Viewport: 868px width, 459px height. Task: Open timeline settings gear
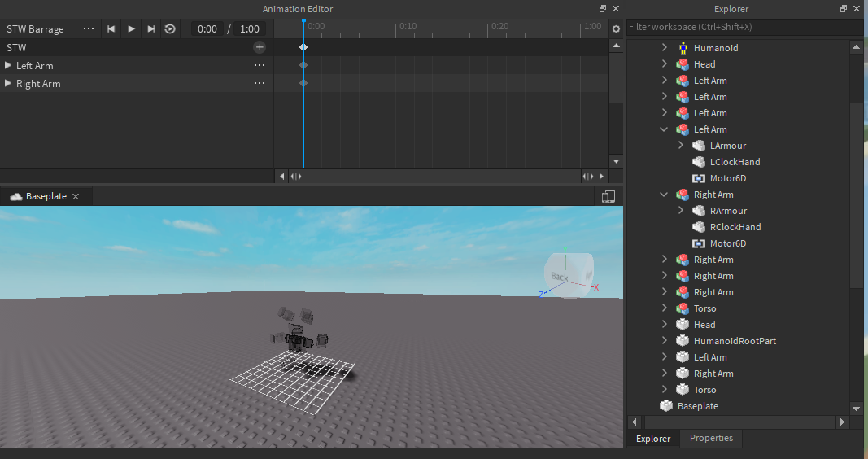[616, 28]
